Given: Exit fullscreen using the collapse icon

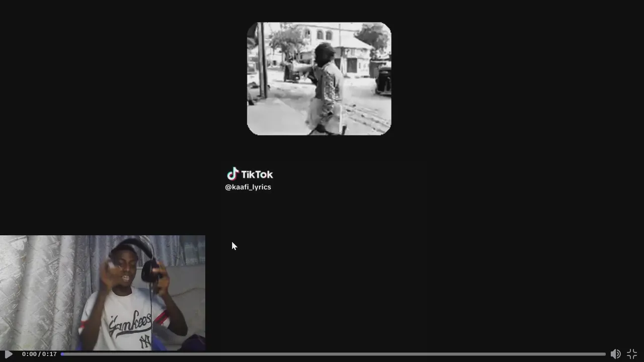Looking at the screenshot, I should (632, 354).
